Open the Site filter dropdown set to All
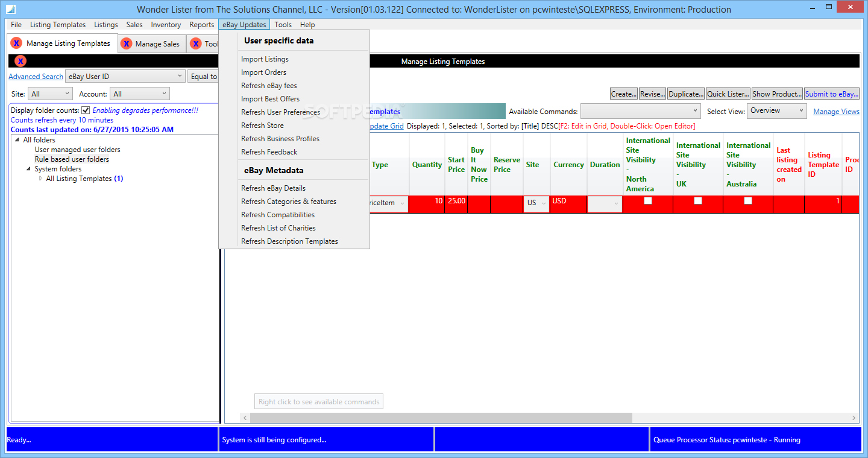 pos(50,94)
